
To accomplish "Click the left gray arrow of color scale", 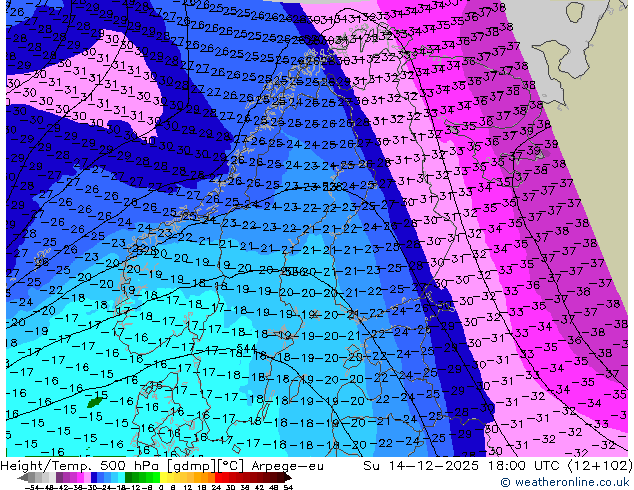I will 22,478.
